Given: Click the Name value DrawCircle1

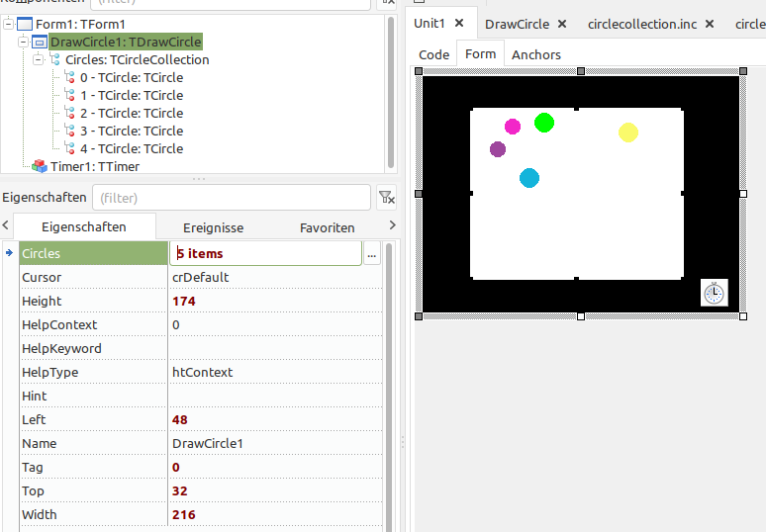Looking at the screenshot, I should (208, 444).
